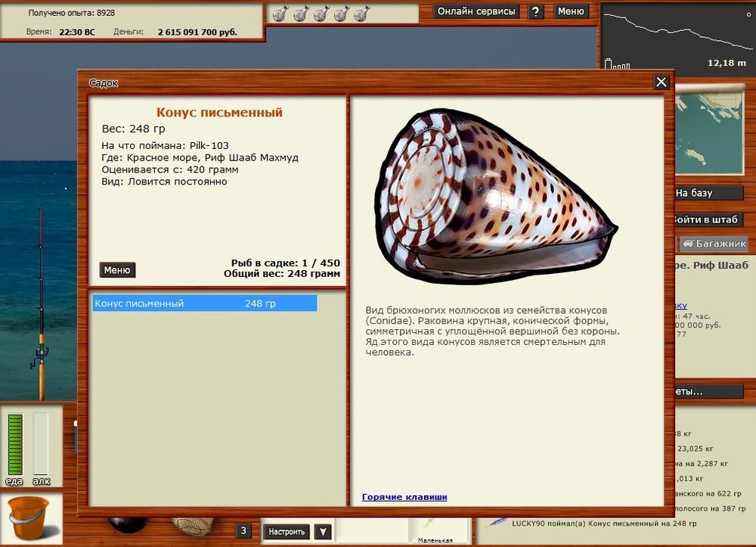Expand the arrow next to Настроить
756x547 pixels.
(x=323, y=532)
